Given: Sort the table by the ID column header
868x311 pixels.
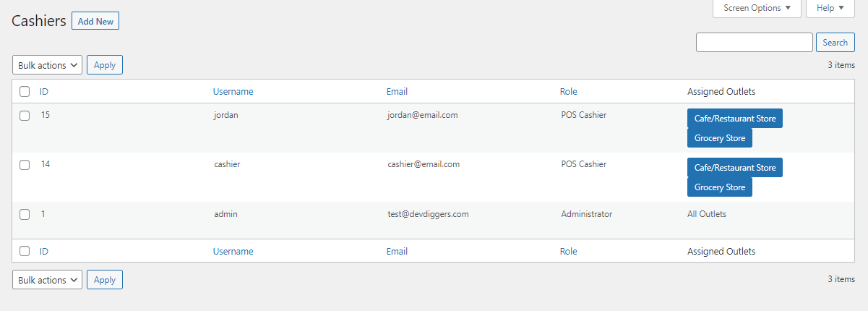Looking at the screenshot, I should click(x=44, y=92).
